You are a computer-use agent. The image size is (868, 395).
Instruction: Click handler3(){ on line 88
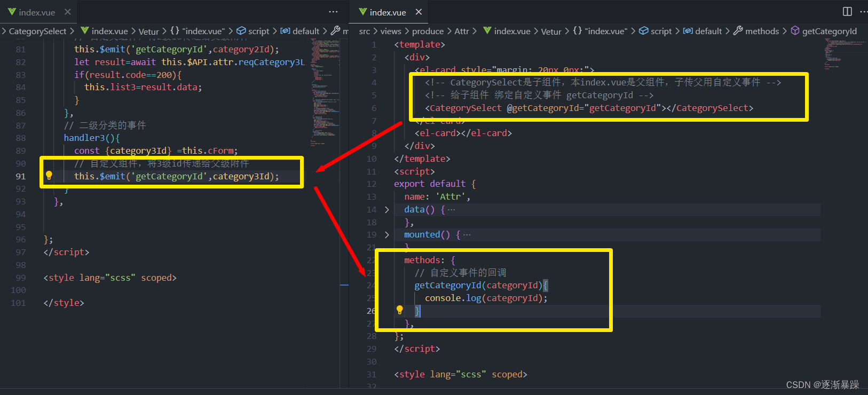[x=92, y=138]
